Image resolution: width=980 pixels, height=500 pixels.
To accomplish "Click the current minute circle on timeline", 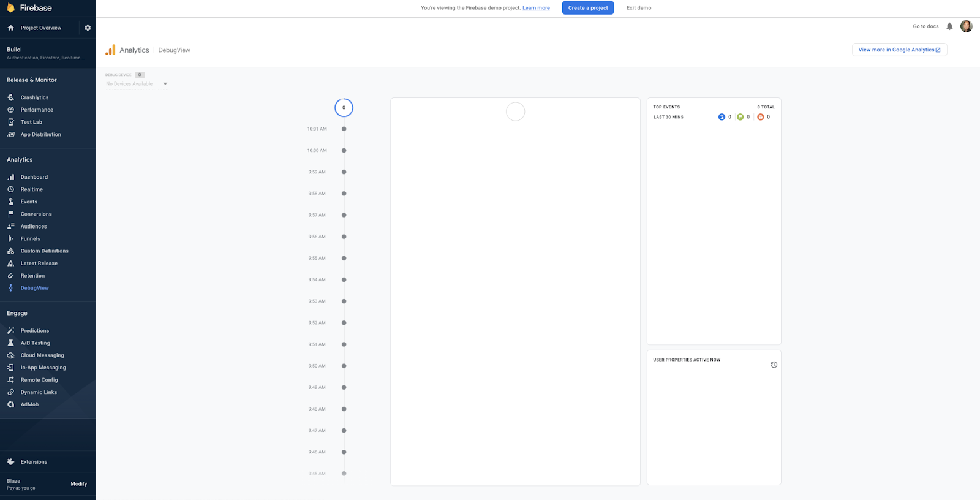I will (x=344, y=108).
